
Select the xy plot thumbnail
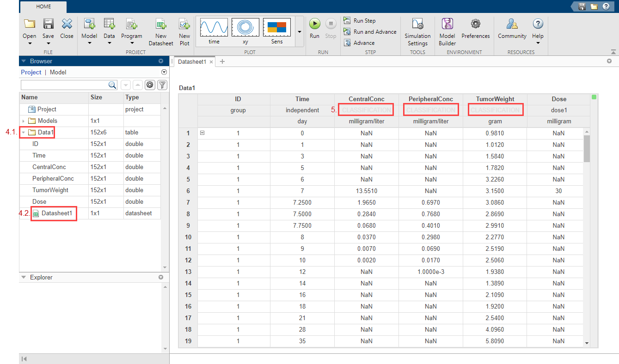245,29
